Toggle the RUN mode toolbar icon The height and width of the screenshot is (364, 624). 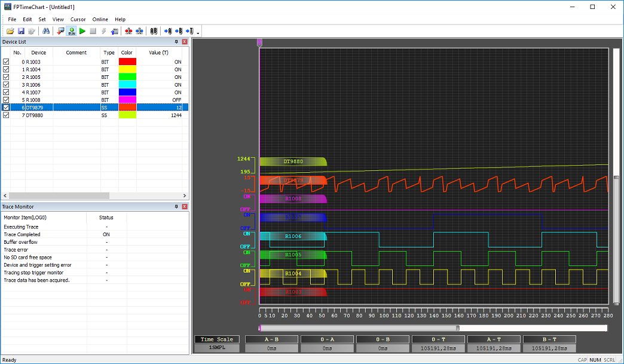click(x=72, y=31)
